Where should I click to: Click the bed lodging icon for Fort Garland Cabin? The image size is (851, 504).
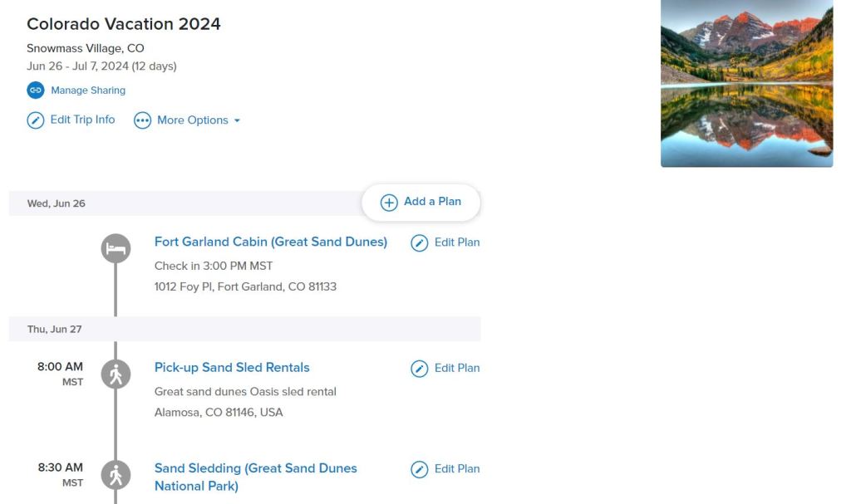[116, 248]
